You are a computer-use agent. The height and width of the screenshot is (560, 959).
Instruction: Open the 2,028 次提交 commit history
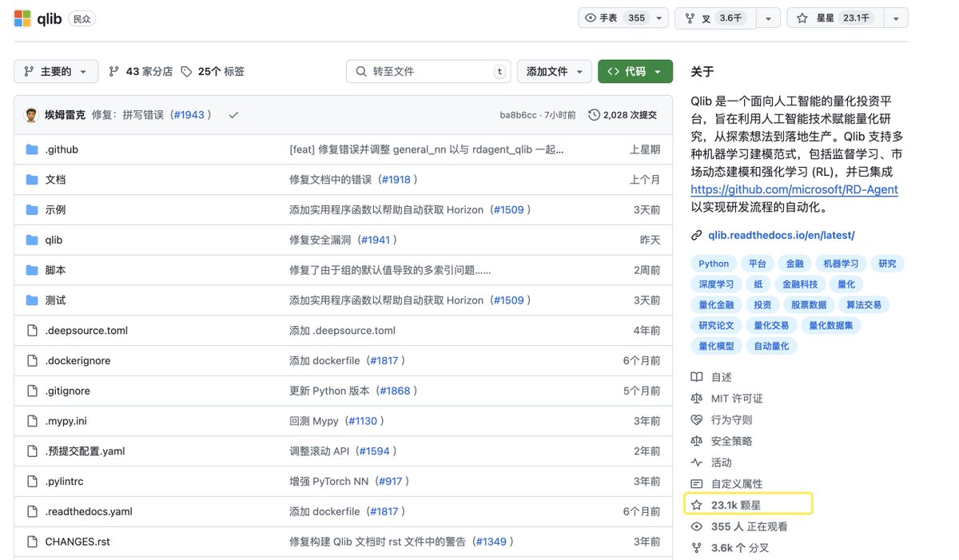(623, 115)
